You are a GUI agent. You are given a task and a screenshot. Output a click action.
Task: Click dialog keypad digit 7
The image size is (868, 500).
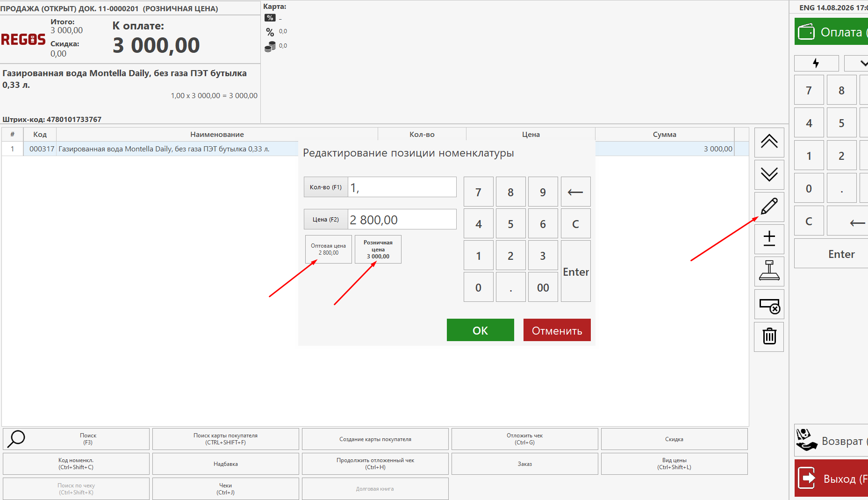point(478,192)
